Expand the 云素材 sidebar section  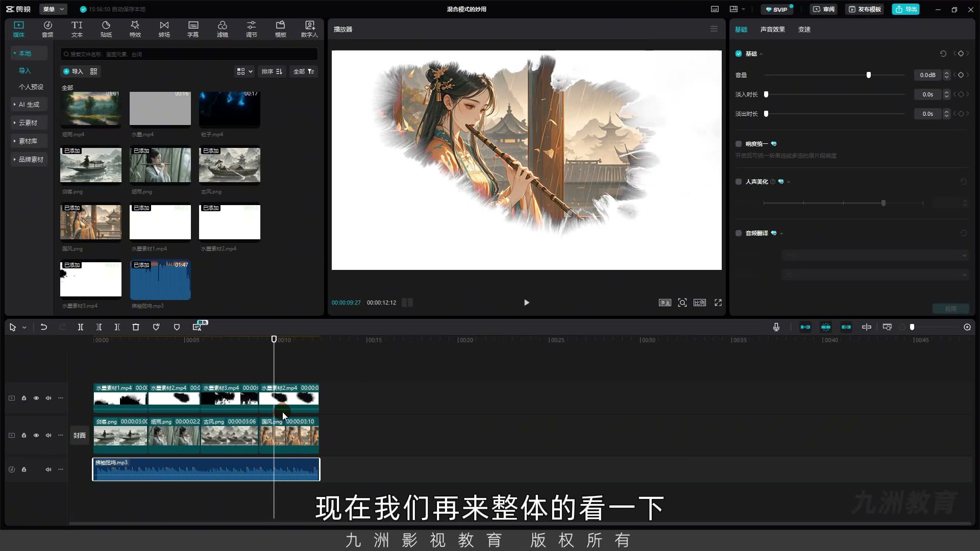tap(28, 122)
